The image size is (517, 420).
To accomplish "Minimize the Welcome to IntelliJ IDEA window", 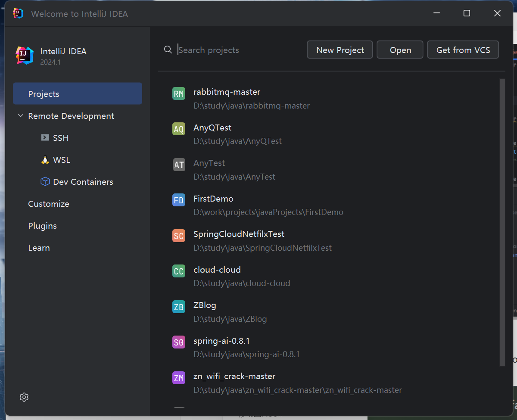I will point(436,13).
